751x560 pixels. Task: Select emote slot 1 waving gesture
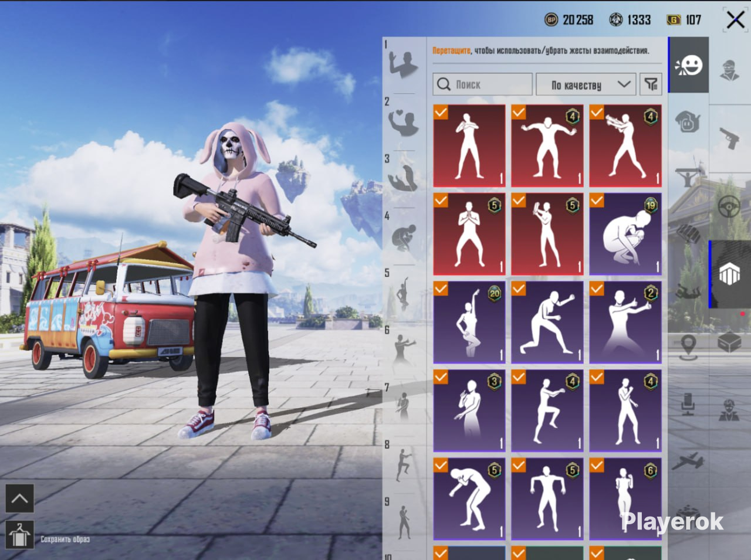(402, 64)
